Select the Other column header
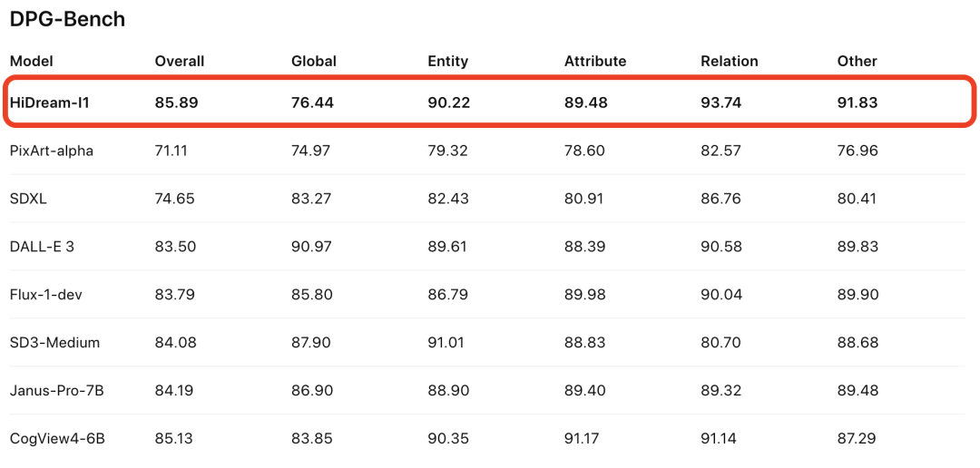The image size is (980, 468). pos(857,62)
